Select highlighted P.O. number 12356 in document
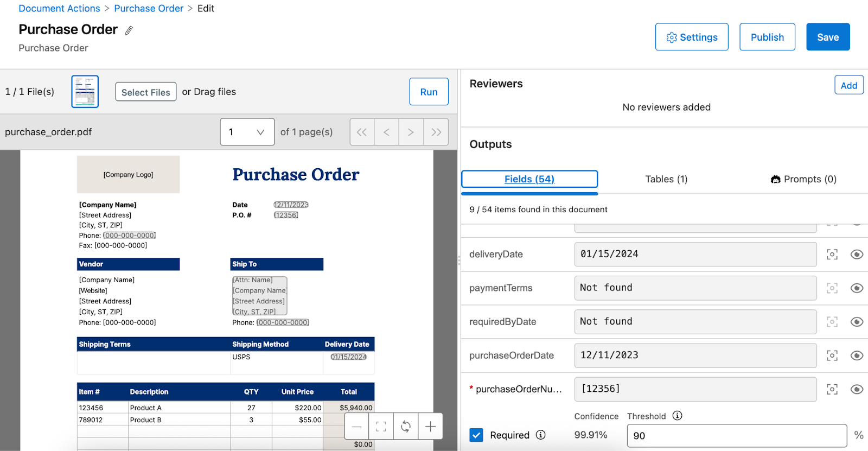The height and width of the screenshot is (451, 868). (286, 215)
